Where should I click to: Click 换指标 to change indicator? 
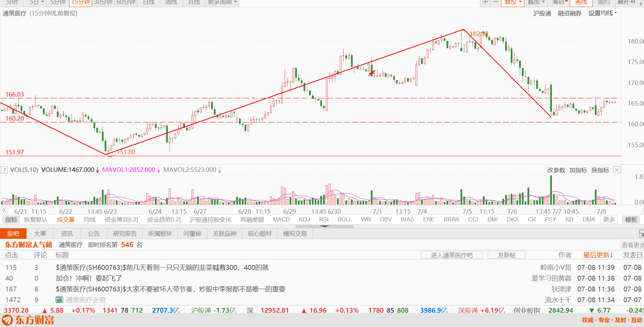coord(600,170)
